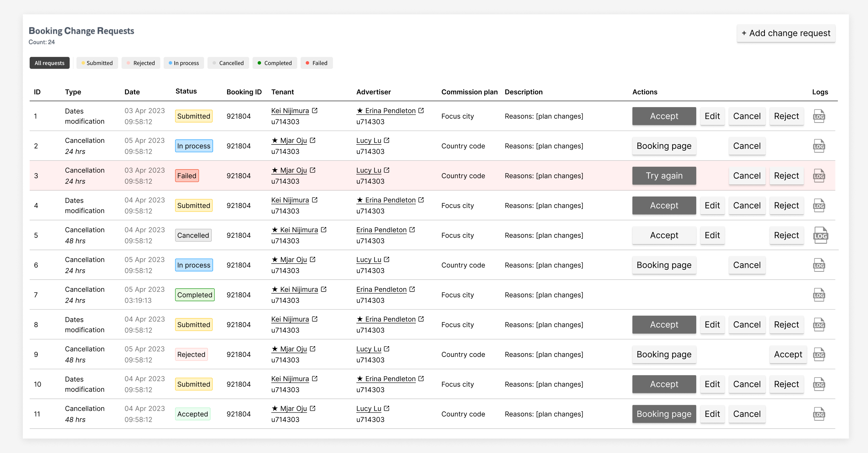Accept the dates modification request 1

(x=664, y=116)
